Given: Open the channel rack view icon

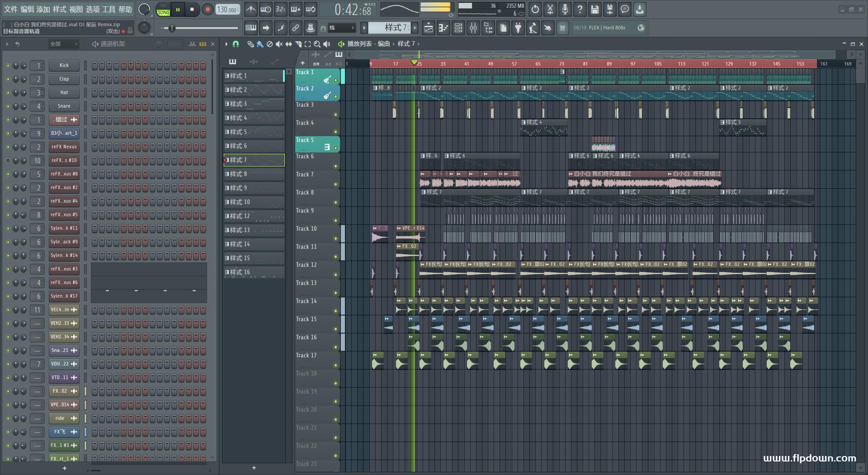Looking at the screenshot, I should 458,28.
